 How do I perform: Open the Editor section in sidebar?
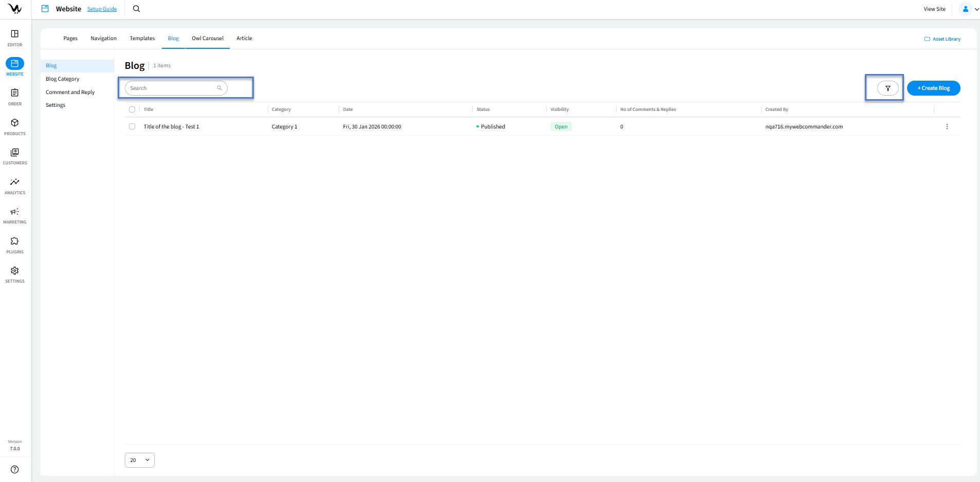pyautogui.click(x=15, y=34)
